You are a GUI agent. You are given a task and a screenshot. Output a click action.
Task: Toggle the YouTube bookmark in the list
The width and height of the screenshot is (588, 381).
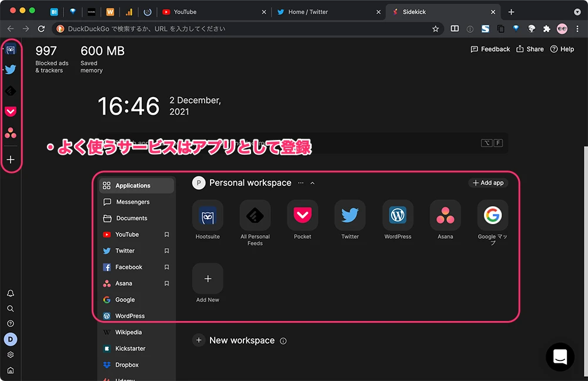click(x=166, y=235)
